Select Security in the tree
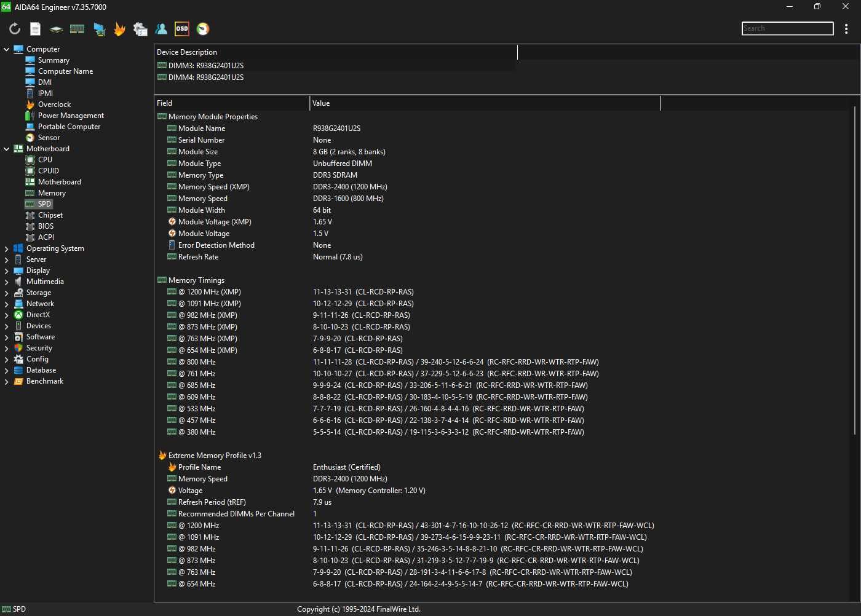The width and height of the screenshot is (861, 616). 39,348
